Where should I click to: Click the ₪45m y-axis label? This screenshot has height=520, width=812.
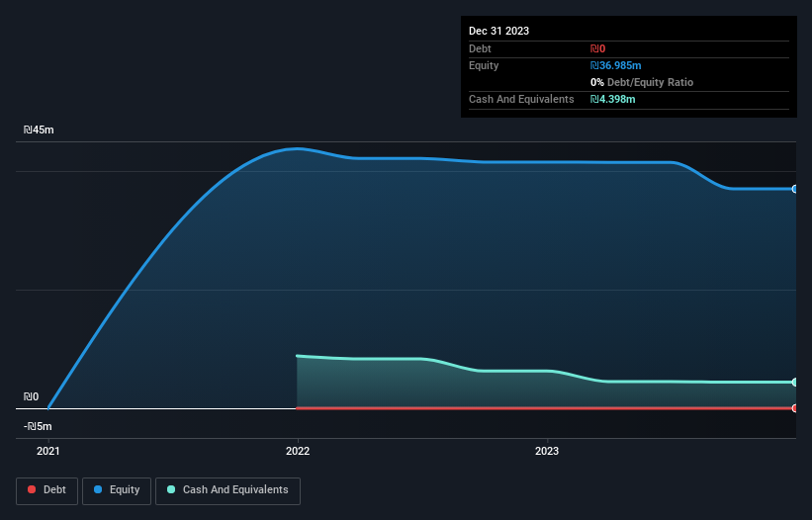39,130
